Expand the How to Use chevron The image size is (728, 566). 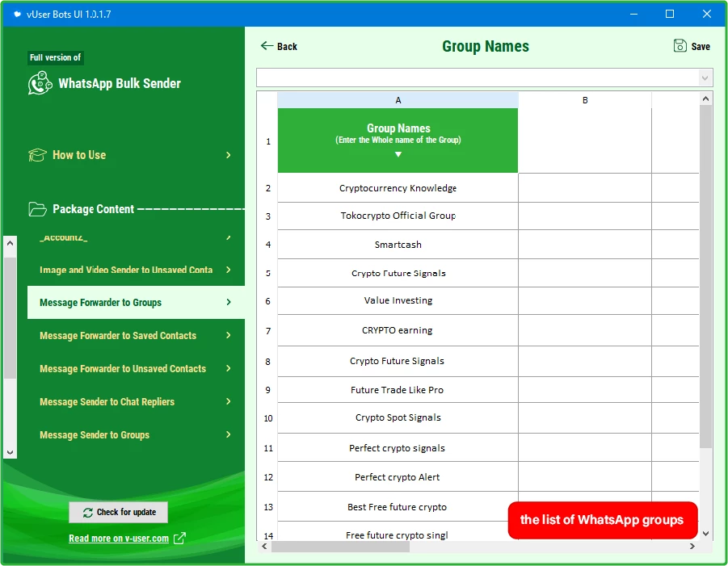pyautogui.click(x=228, y=155)
